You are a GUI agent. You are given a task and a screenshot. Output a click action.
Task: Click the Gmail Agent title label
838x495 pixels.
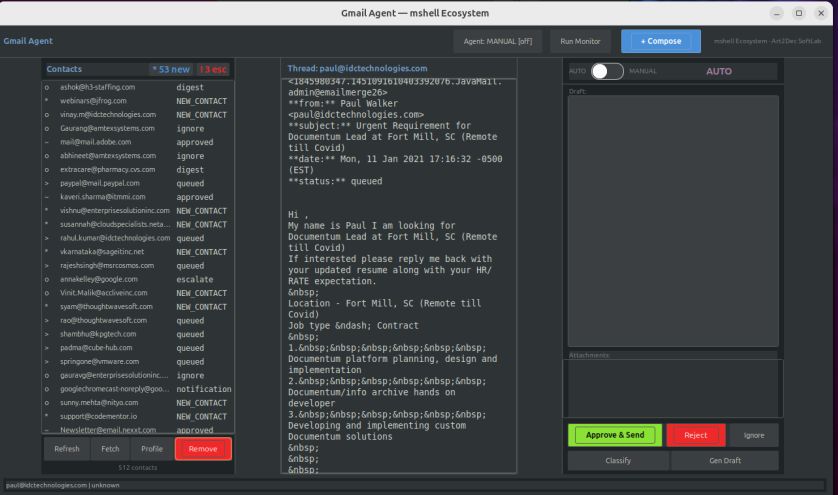pos(28,41)
